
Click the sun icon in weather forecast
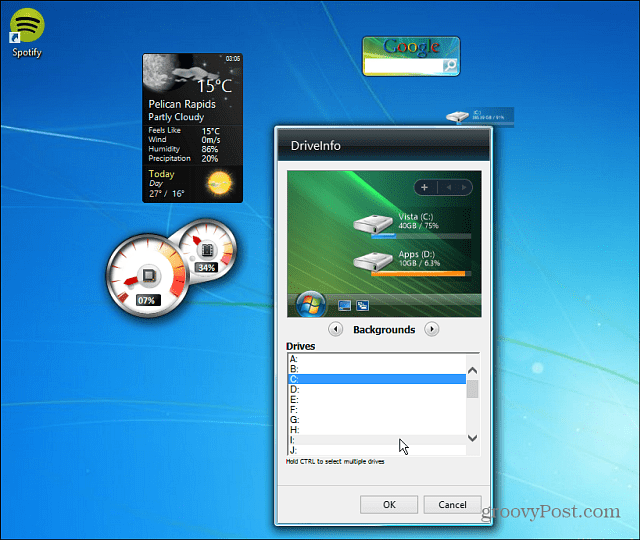pyautogui.click(x=220, y=183)
